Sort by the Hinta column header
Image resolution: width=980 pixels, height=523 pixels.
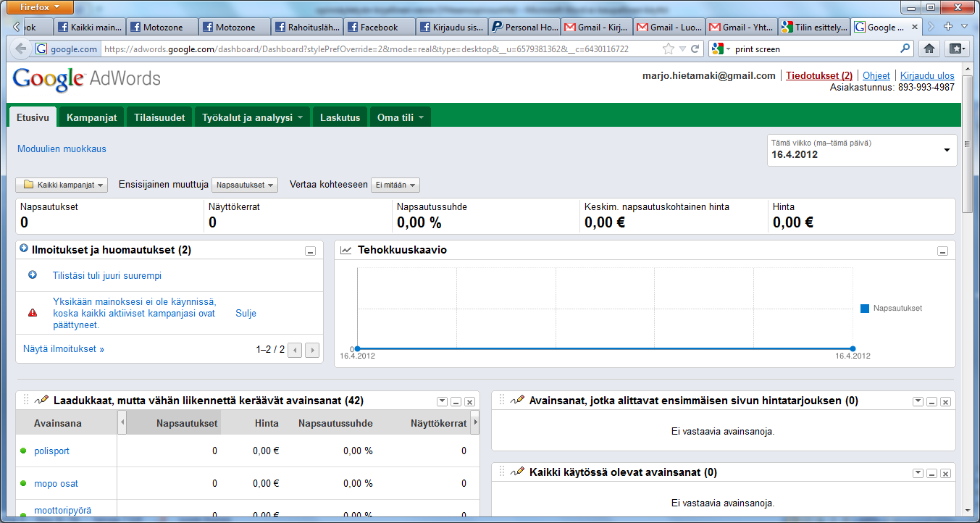click(267, 423)
